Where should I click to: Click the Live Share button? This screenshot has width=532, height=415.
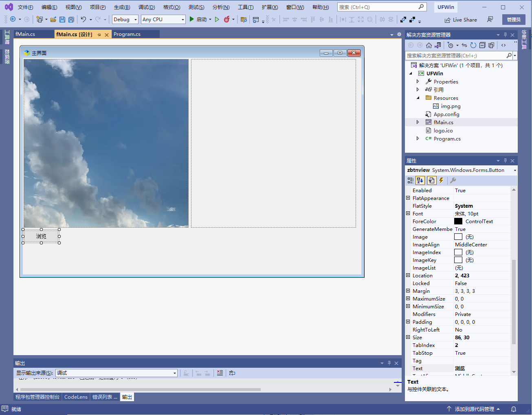tap(461, 20)
